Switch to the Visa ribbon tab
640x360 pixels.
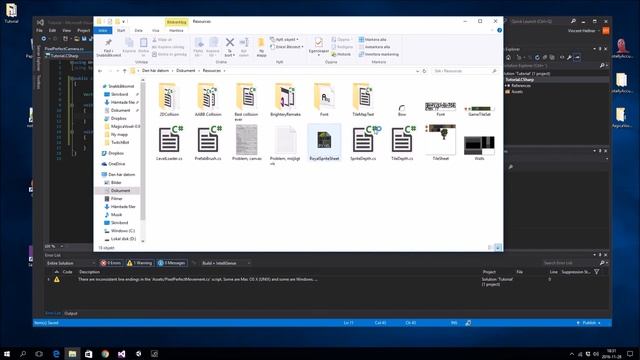pos(156,31)
